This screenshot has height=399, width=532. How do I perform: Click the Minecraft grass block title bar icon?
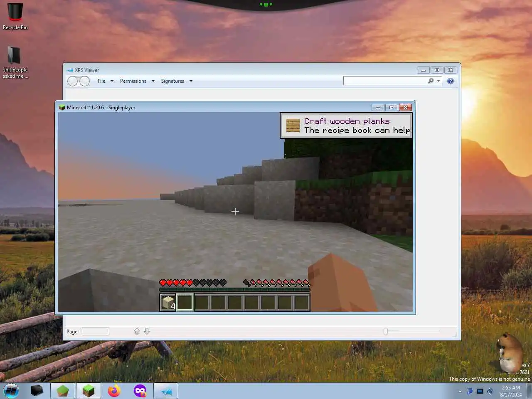point(62,107)
